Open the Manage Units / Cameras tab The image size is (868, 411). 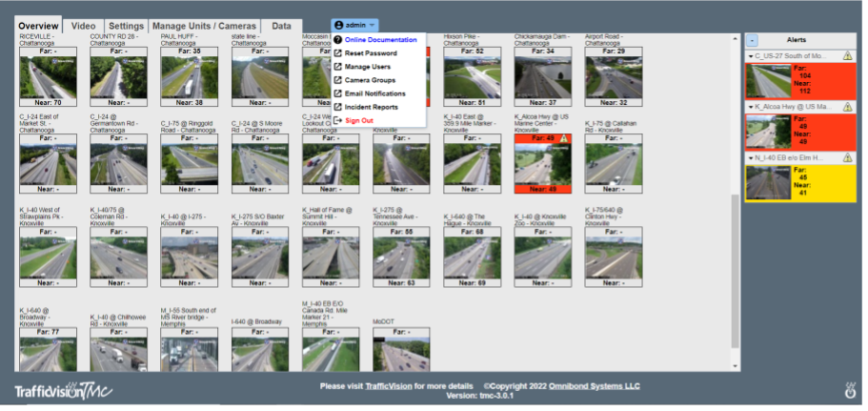click(x=204, y=26)
